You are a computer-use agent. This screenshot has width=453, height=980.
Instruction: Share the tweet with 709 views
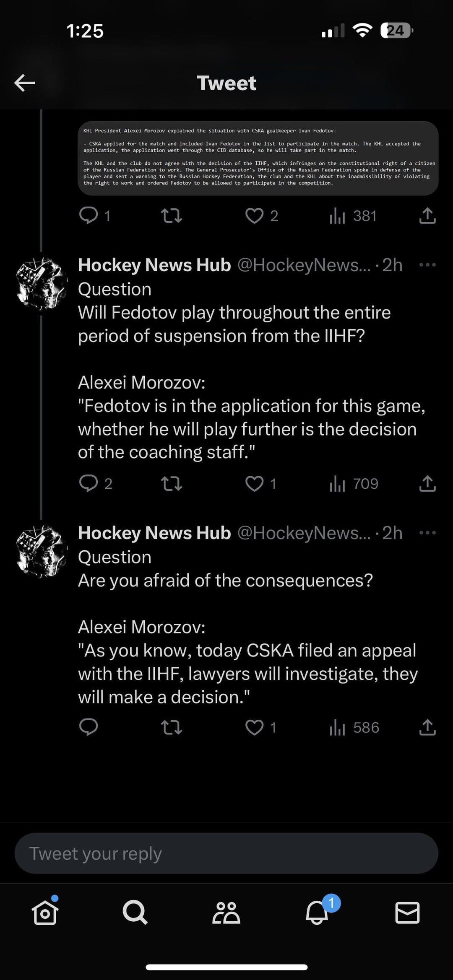427,483
